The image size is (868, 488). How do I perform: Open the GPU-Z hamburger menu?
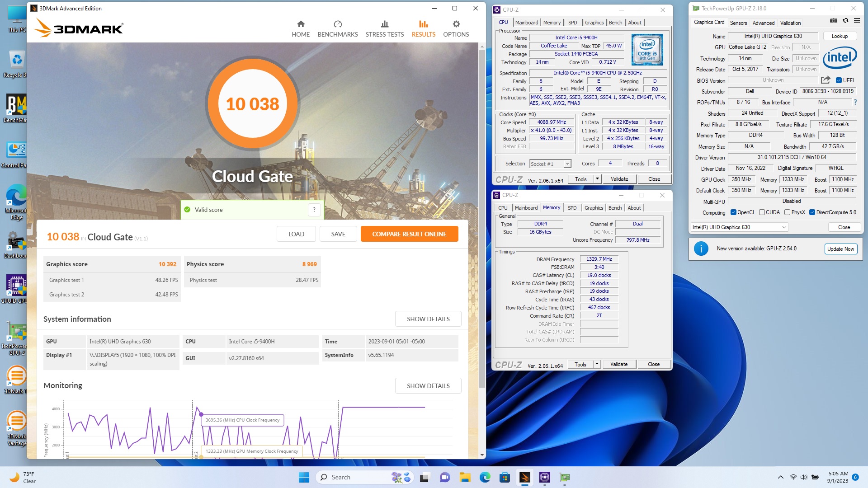click(857, 20)
